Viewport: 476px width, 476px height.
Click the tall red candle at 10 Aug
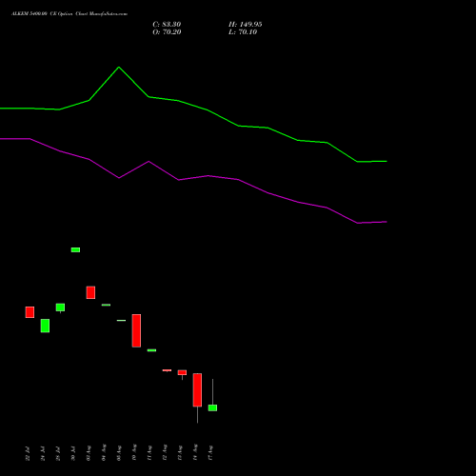[x=136, y=330]
